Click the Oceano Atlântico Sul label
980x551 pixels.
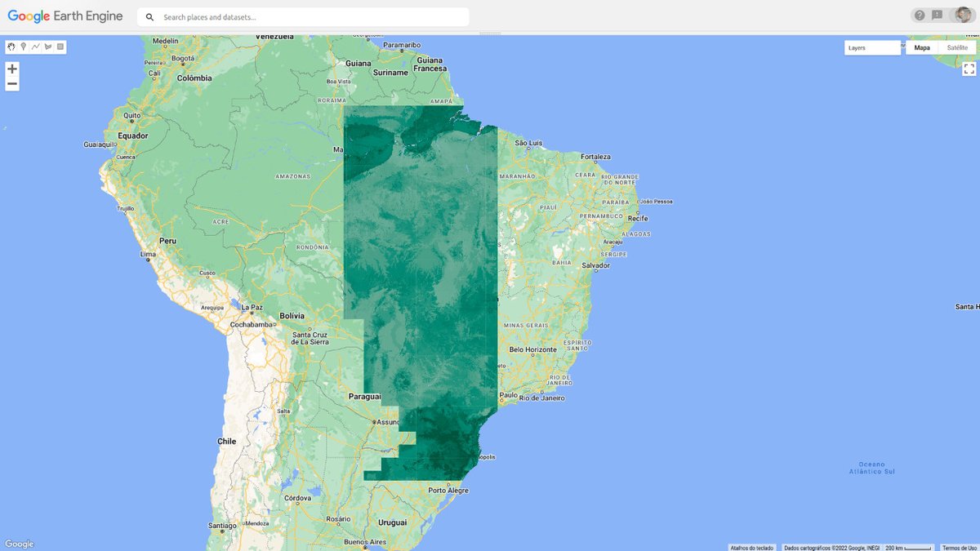pyautogui.click(x=872, y=468)
